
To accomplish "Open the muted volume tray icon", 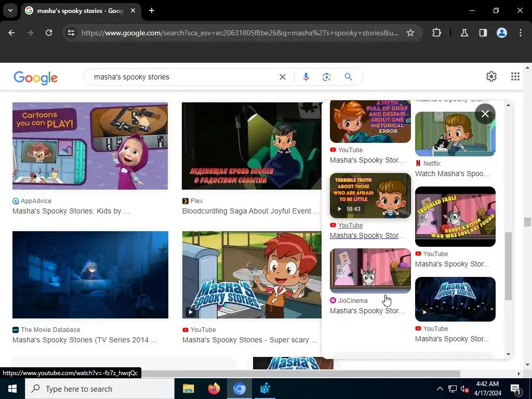I will pos(465,389).
